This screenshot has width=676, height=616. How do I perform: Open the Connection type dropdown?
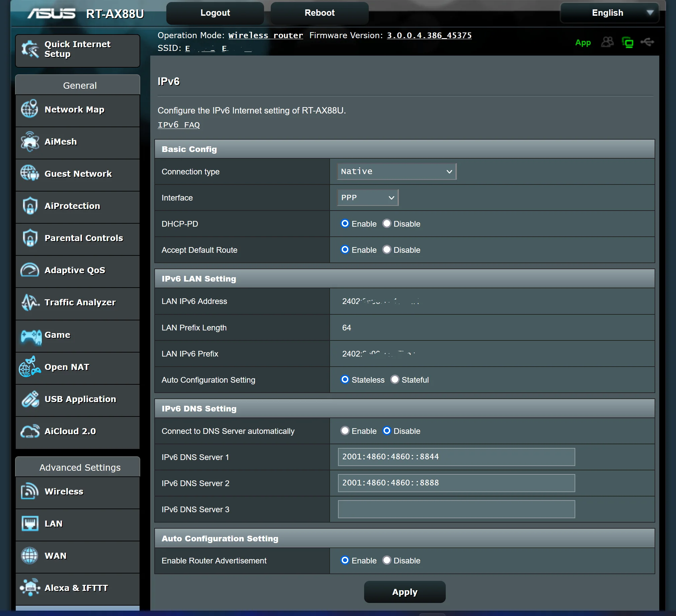[396, 171]
